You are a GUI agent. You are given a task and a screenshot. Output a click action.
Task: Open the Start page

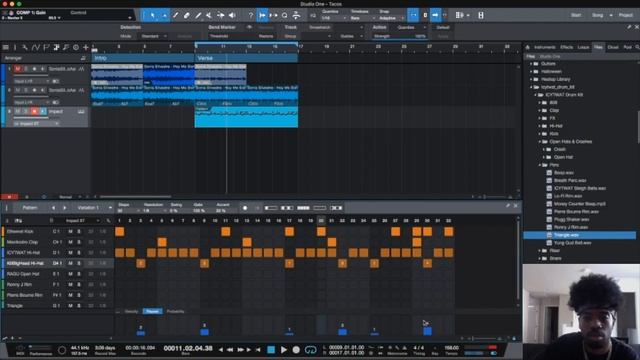(576, 15)
